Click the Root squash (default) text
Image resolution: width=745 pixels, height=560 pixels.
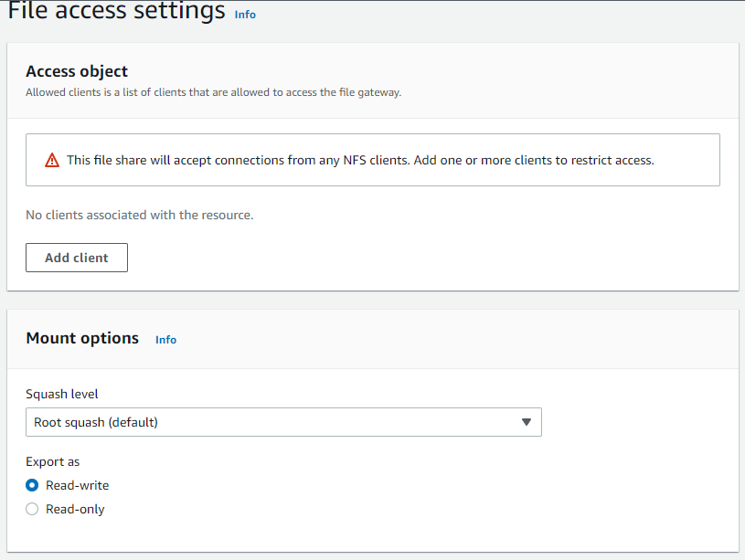pyautogui.click(x=96, y=422)
